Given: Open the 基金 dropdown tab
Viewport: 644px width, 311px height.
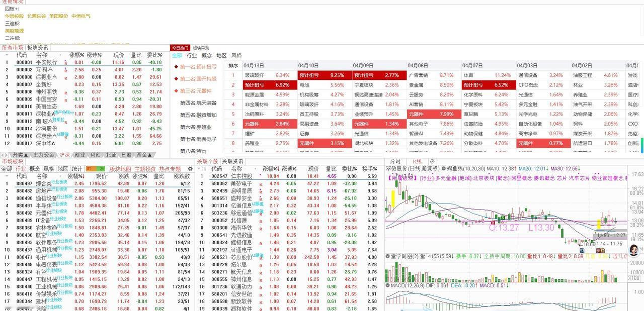Looking at the screenshot, I should (x=143, y=155).
